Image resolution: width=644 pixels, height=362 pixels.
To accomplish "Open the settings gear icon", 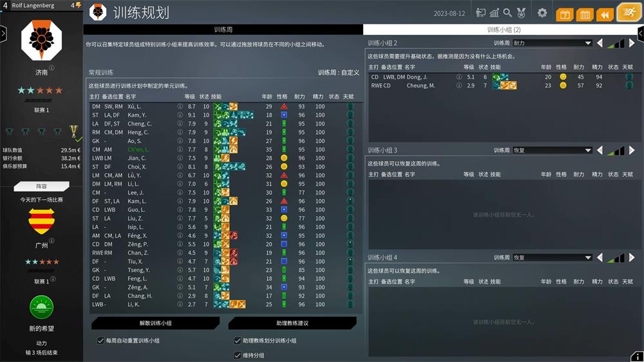I will point(542,13).
